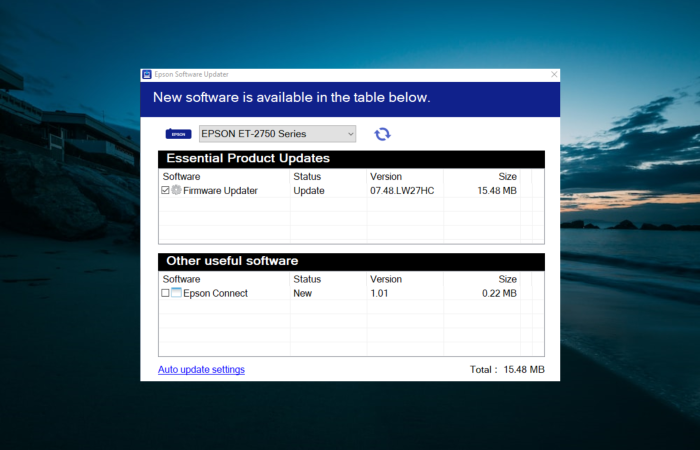
Task: Click Version column header in Essential Product Updates
Action: pyautogui.click(x=386, y=176)
